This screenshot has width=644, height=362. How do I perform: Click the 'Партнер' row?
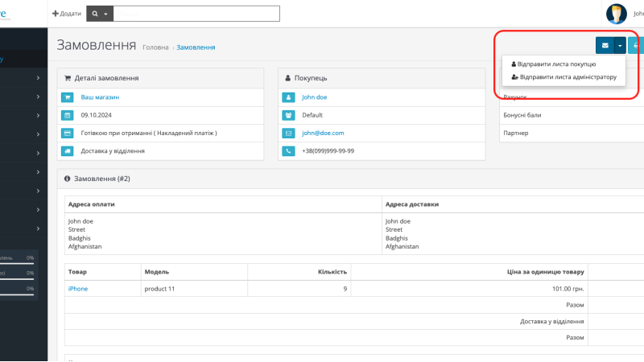tap(572, 133)
